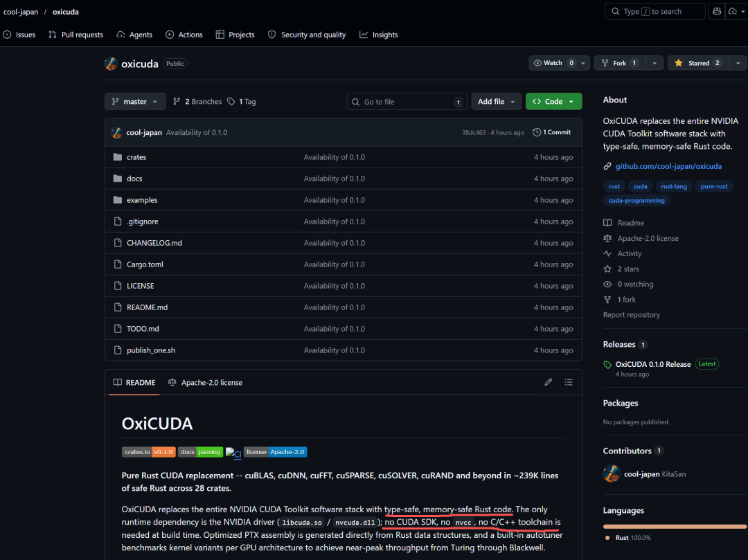This screenshot has height=560, width=748.
Task: Open the Add file dropdown
Action: click(x=496, y=102)
